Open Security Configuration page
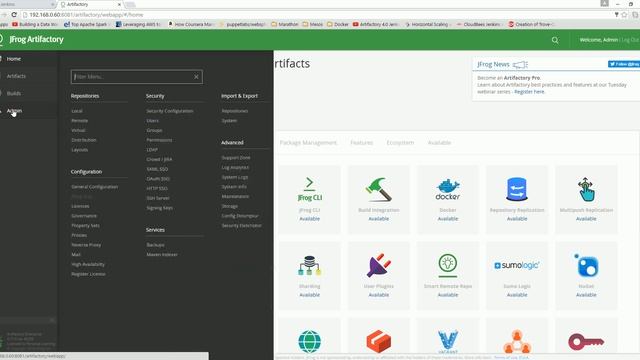Image resolution: width=640 pixels, height=360 pixels. (170, 111)
